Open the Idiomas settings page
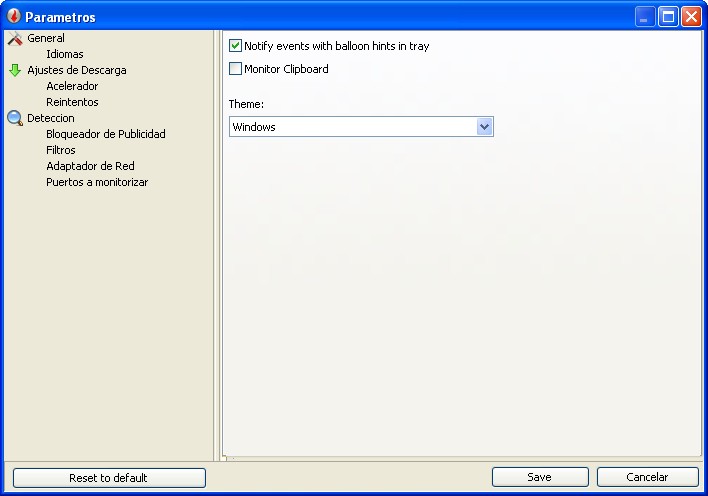The width and height of the screenshot is (708, 496). pyautogui.click(x=65, y=54)
